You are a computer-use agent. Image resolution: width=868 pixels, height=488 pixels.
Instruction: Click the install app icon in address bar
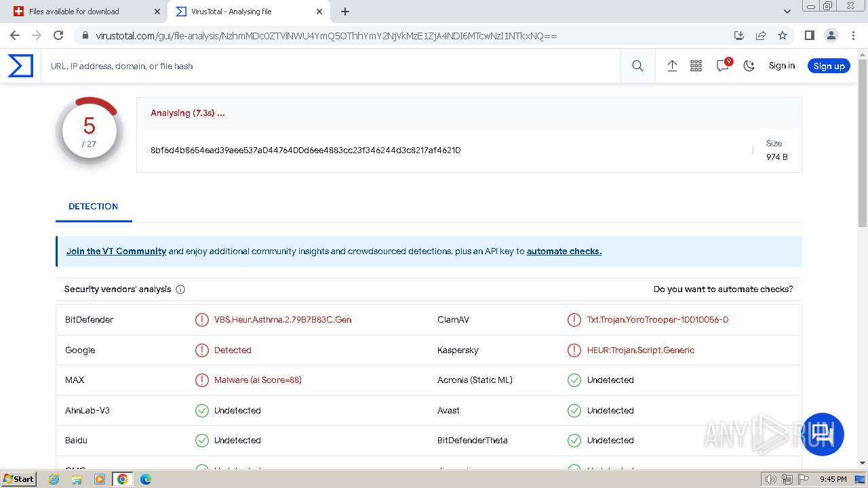pyautogui.click(x=739, y=35)
